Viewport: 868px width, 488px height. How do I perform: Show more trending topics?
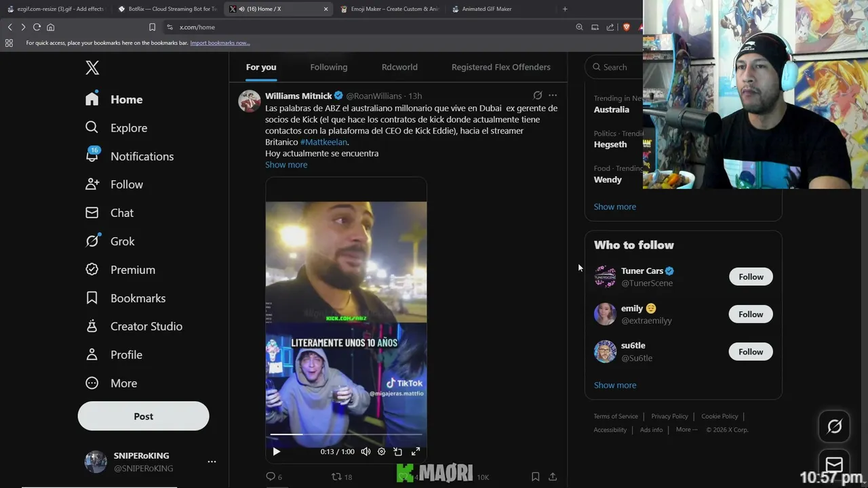click(x=615, y=207)
